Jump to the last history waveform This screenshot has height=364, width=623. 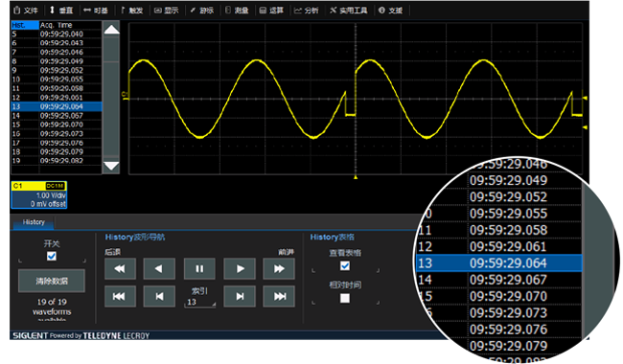(279, 296)
